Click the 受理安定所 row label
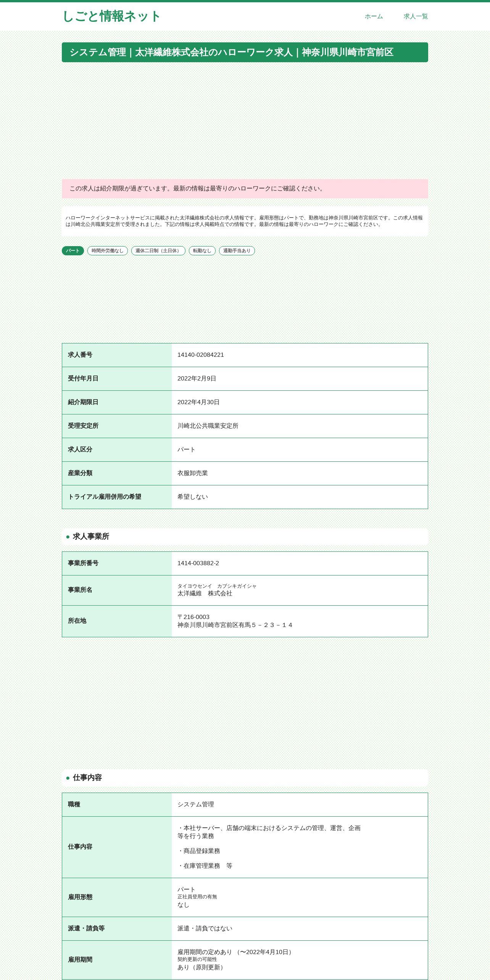The width and height of the screenshot is (490, 980). 83,426
